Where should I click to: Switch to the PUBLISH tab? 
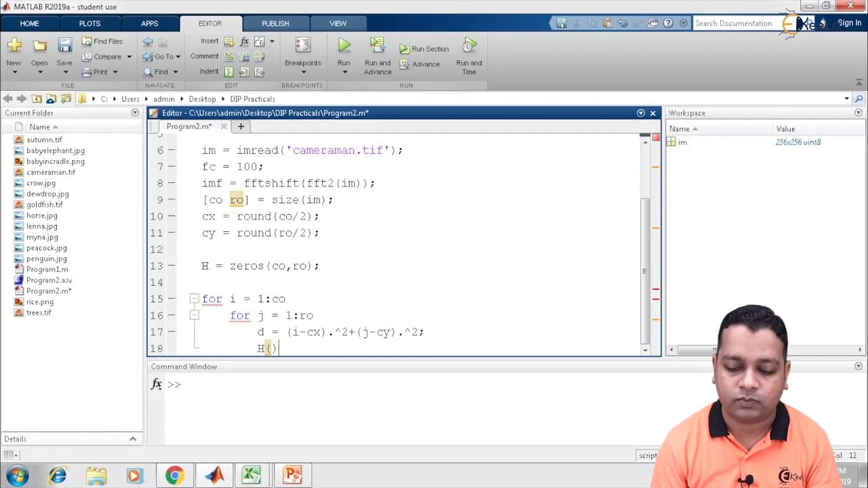pos(275,23)
